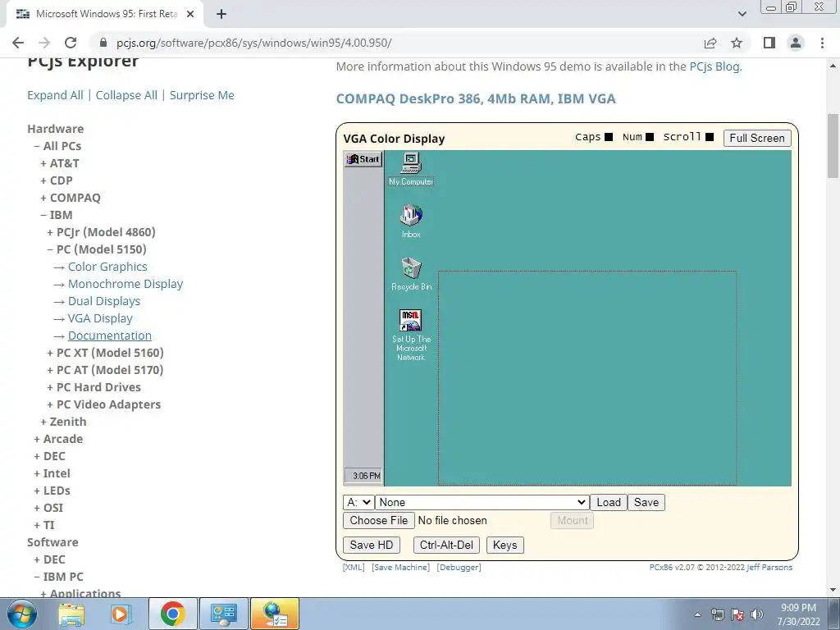Open Windows Explorer from taskbar
This screenshot has width=840, height=630.
pos(71,614)
